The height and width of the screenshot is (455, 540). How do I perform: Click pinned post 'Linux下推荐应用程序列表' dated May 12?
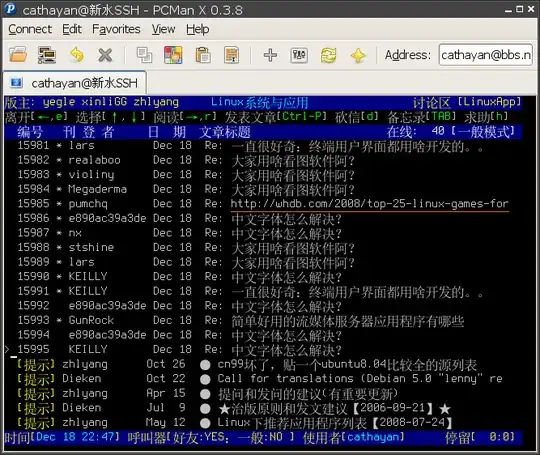[x=263, y=422]
